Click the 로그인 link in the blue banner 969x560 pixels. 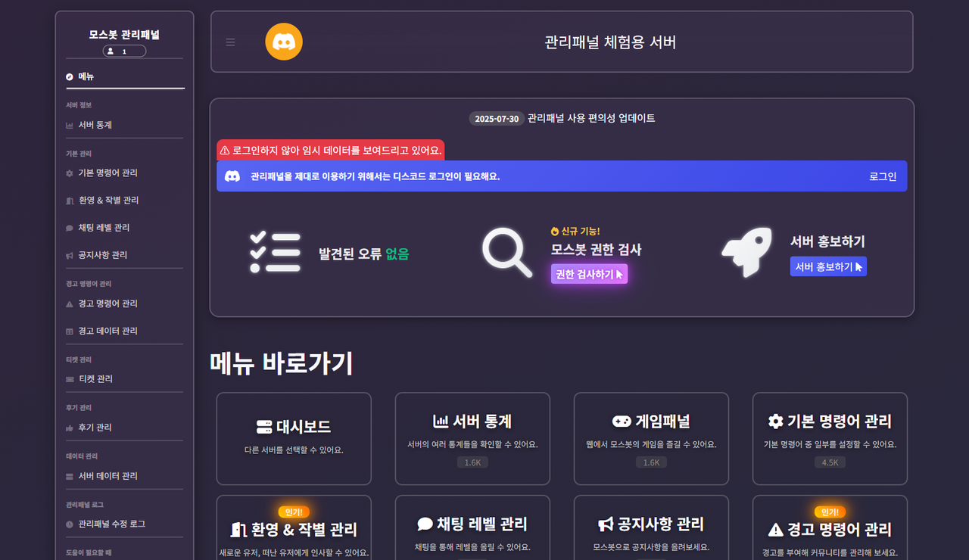click(883, 176)
